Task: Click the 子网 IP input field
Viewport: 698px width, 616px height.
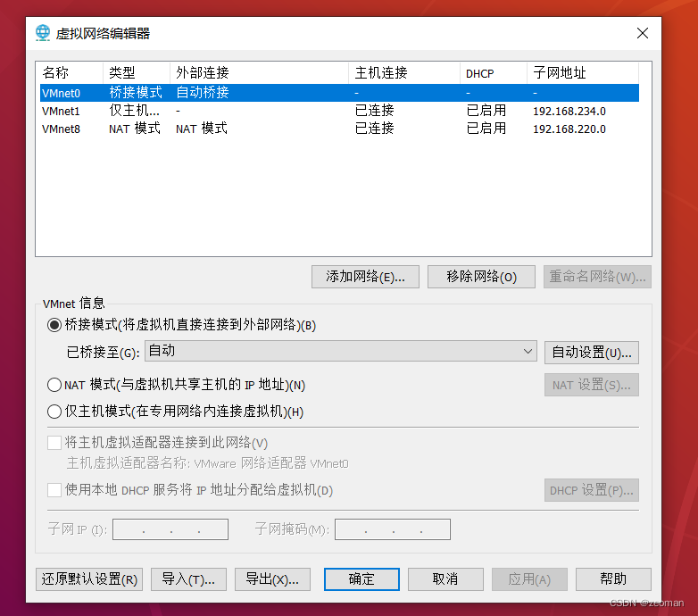Action: coord(170,529)
